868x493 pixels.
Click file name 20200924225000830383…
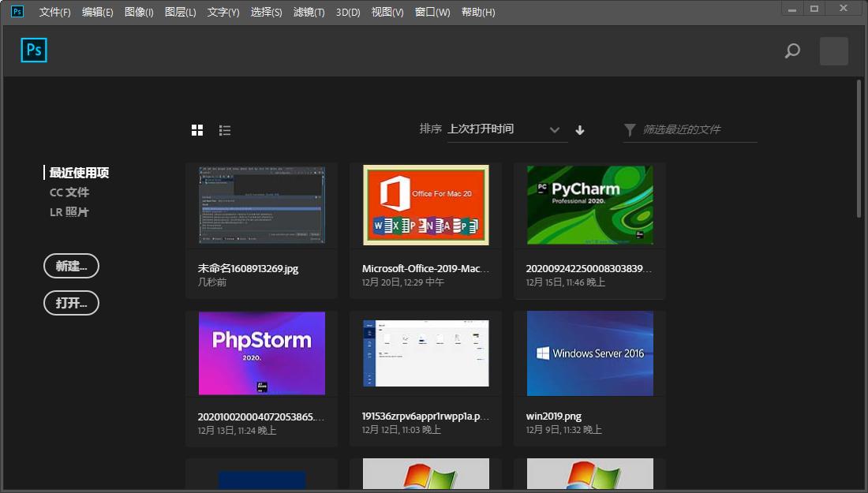coord(589,269)
